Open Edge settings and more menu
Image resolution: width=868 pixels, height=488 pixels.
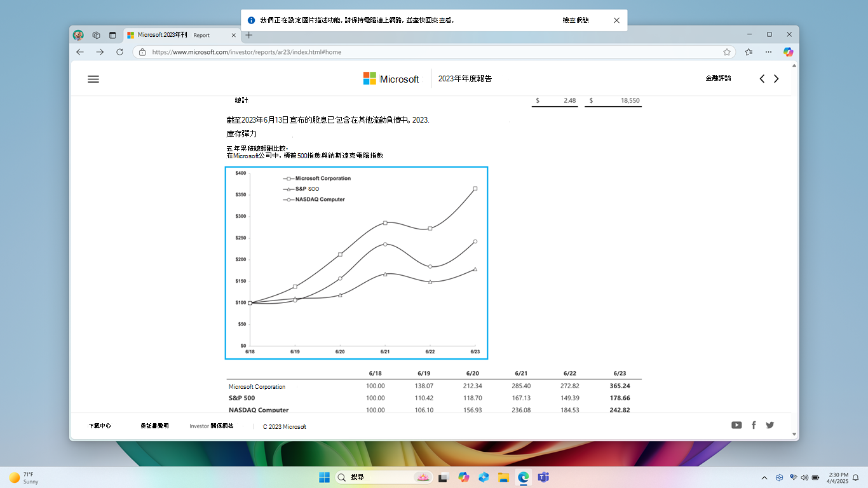point(768,52)
